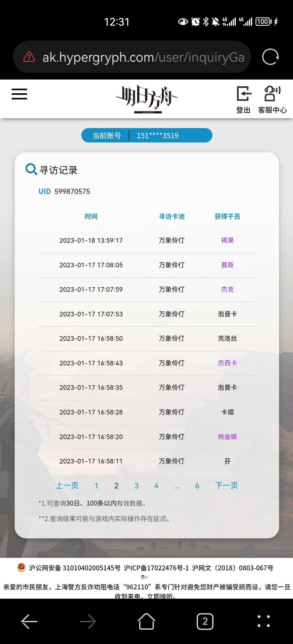Tap the browser forward arrow
This screenshot has height=644, width=293.
pos(88,621)
